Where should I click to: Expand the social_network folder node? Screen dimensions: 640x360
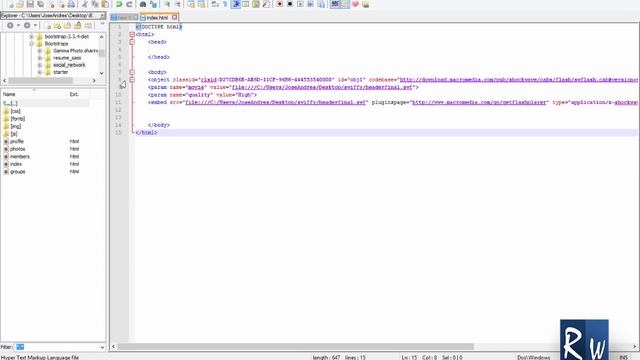40,65
